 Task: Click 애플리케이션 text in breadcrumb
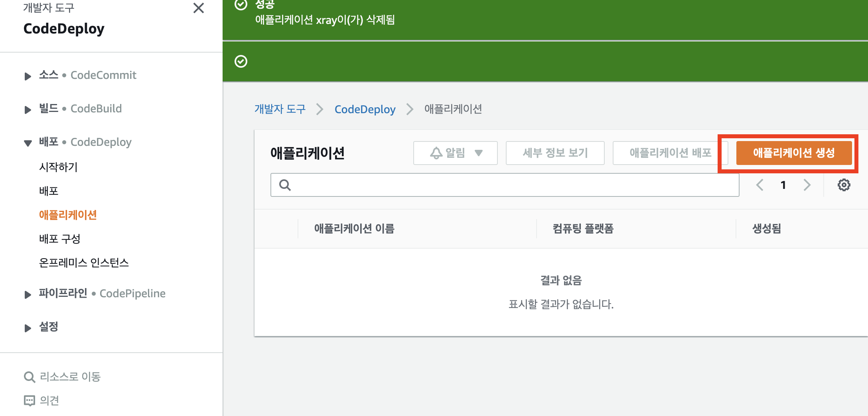point(453,109)
